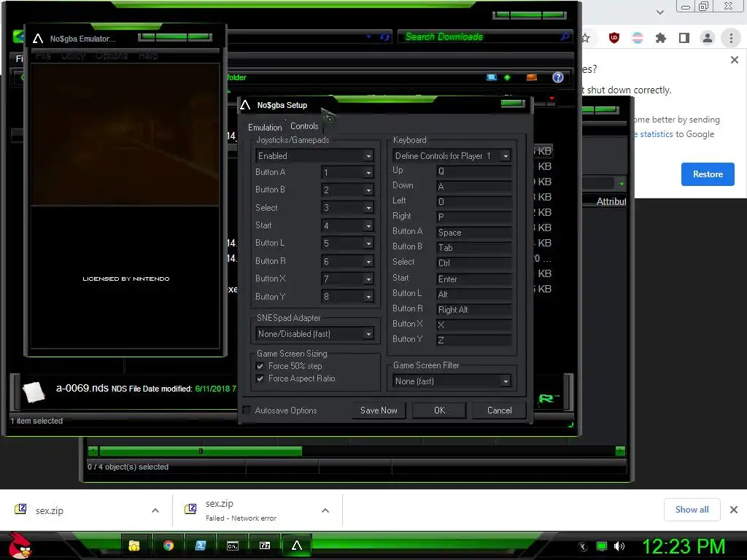This screenshot has width=747, height=560.
Task: Click the green monitor tray icon
Action: pyautogui.click(x=602, y=546)
